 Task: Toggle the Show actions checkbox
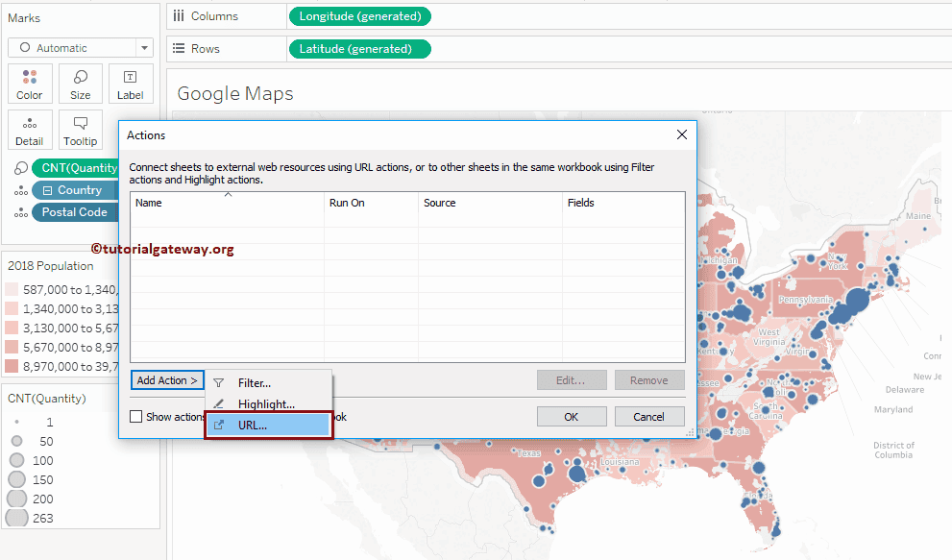coord(136,417)
